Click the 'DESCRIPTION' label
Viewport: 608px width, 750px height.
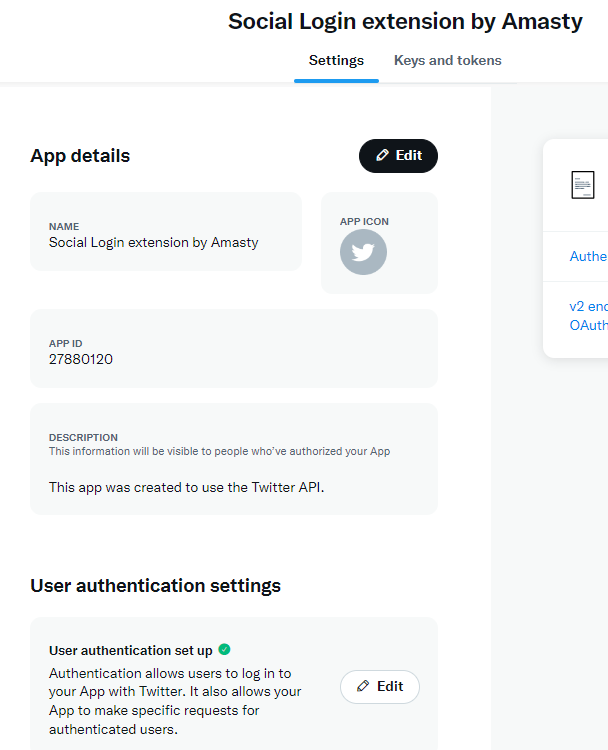83,437
